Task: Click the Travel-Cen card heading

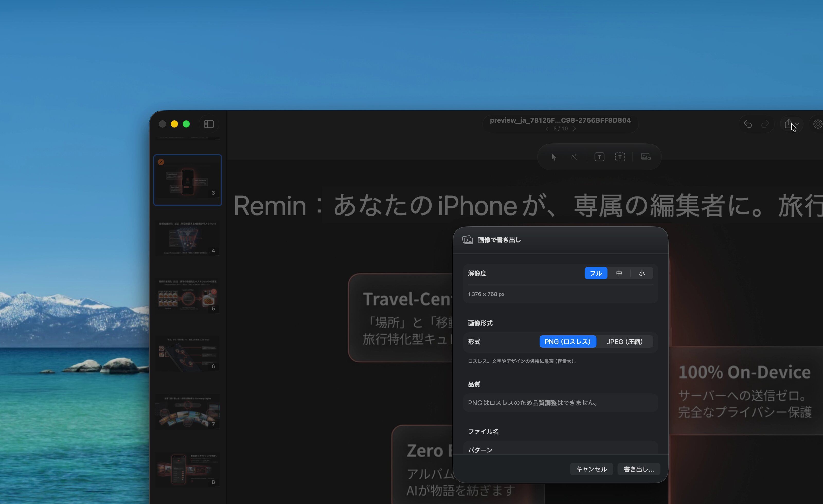Action: pos(408,299)
